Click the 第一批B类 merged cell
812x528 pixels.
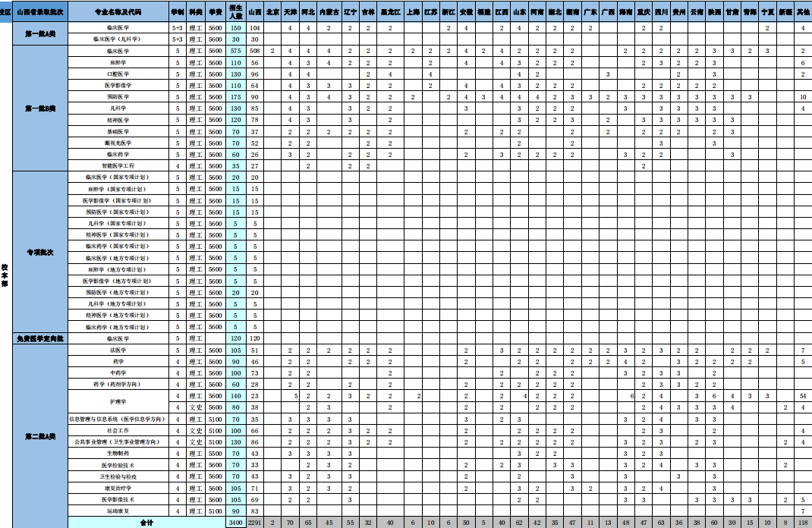40,108
